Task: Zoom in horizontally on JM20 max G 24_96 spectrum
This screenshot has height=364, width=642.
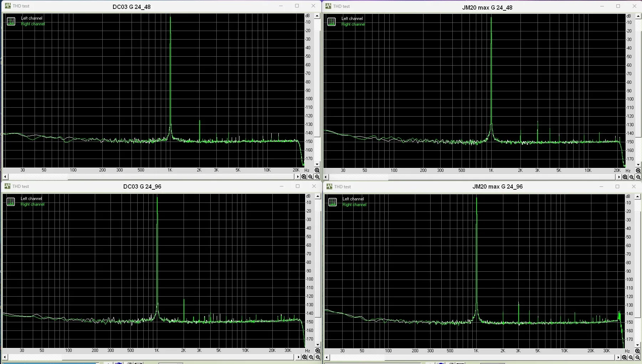Action: [625, 357]
